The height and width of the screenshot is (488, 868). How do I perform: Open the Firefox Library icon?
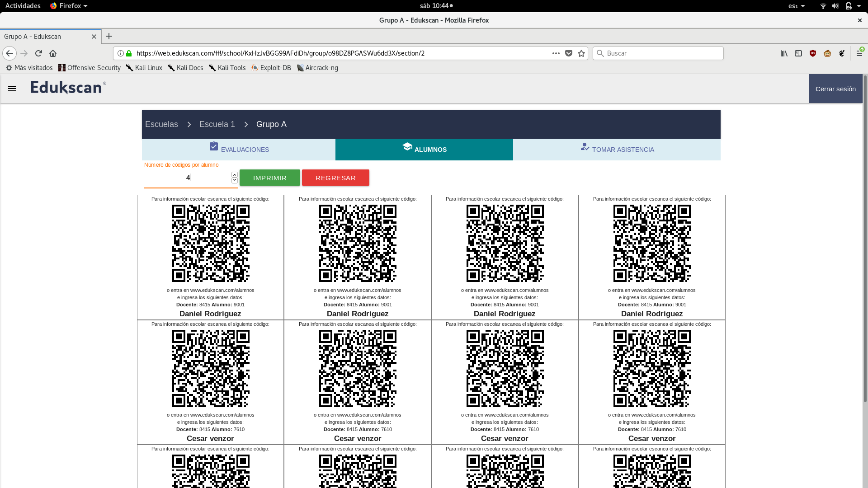coord(784,53)
